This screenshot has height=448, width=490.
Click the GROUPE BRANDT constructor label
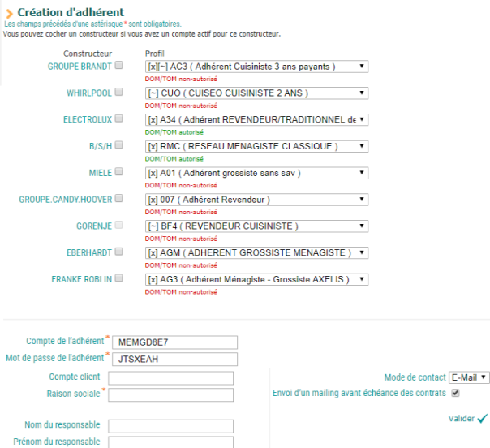[x=80, y=67]
